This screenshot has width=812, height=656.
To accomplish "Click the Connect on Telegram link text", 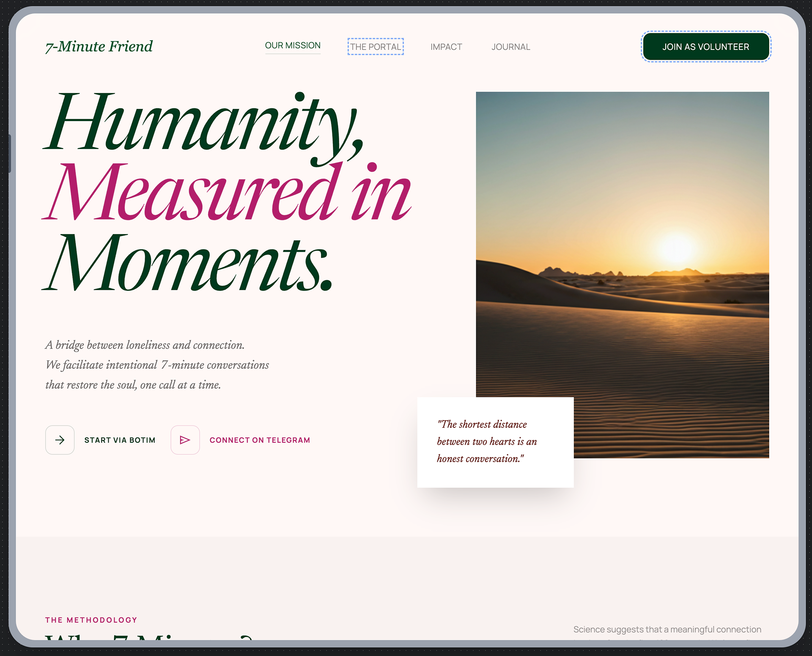I will pos(260,440).
